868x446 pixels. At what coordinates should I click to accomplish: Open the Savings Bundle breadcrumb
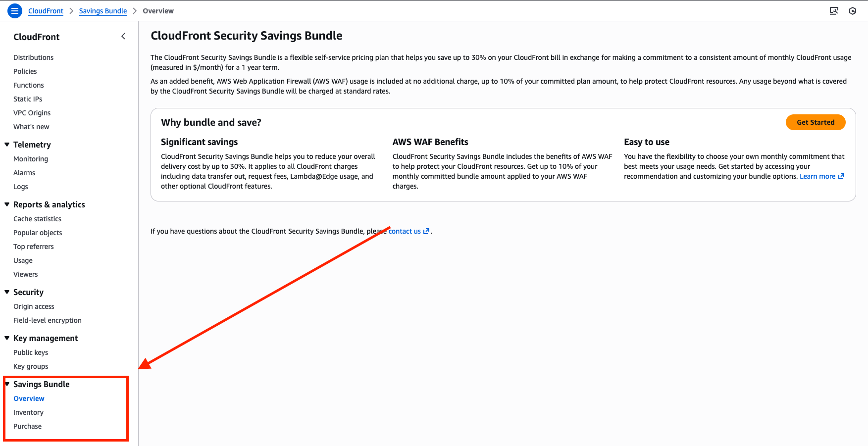pos(103,10)
